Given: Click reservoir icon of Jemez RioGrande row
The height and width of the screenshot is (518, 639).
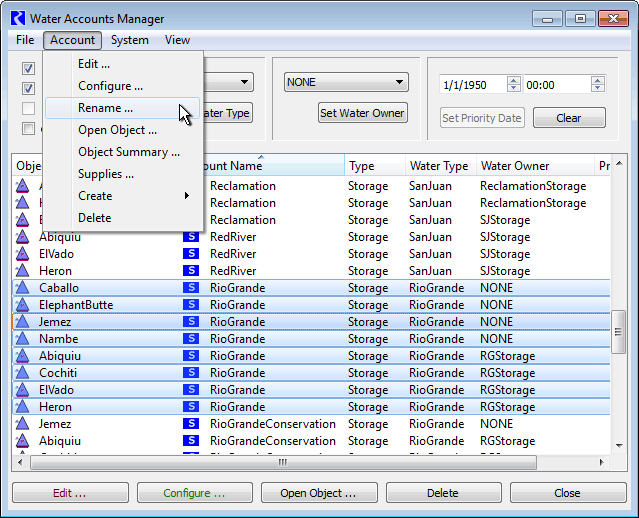Looking at the screenshot, I should point(22,322).
